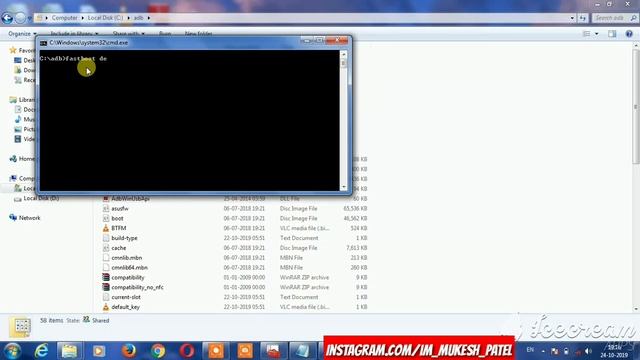Create a New folder from the toolbar
Screen dimensions: 640x360
tap(198, 33)
